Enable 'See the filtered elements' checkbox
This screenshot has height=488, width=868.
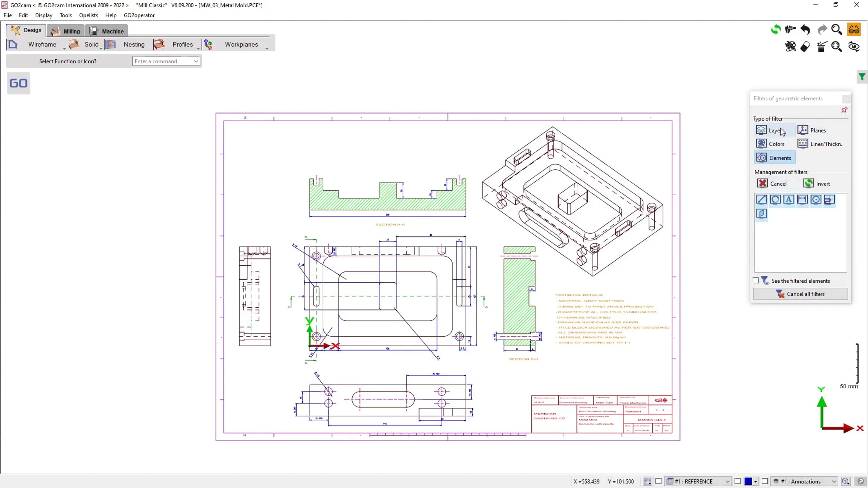click(x=756, y=281)
